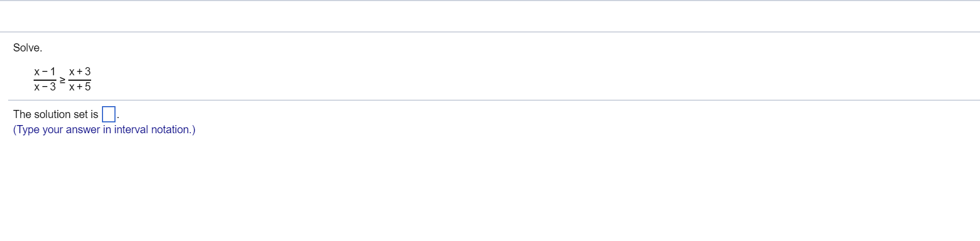
Task: Click "The solution set is" text
Action: (56, 114)
